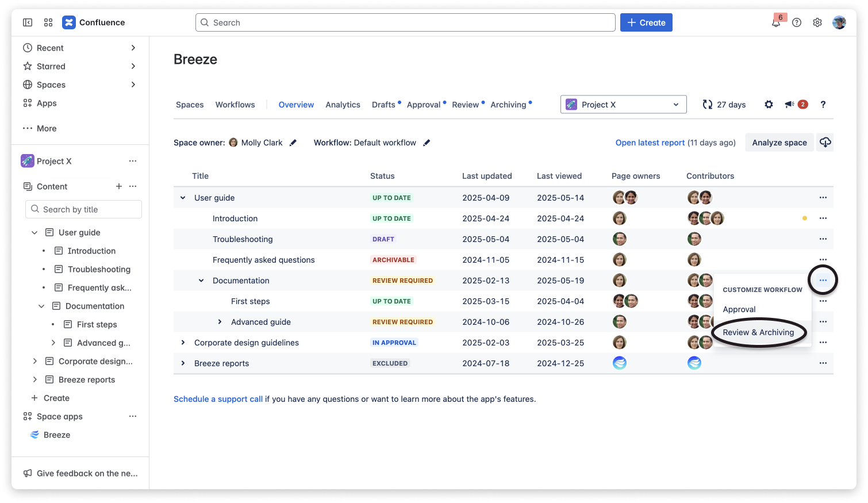
Task: Expand the Spaces sidebar section
Action: point(133,85)
